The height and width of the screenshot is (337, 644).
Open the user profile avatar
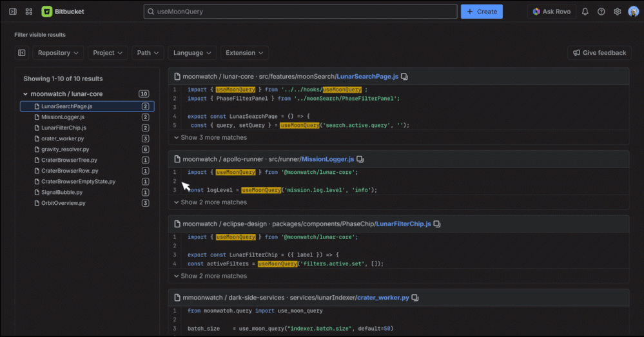pyautogui.click(x=633, y=12)
